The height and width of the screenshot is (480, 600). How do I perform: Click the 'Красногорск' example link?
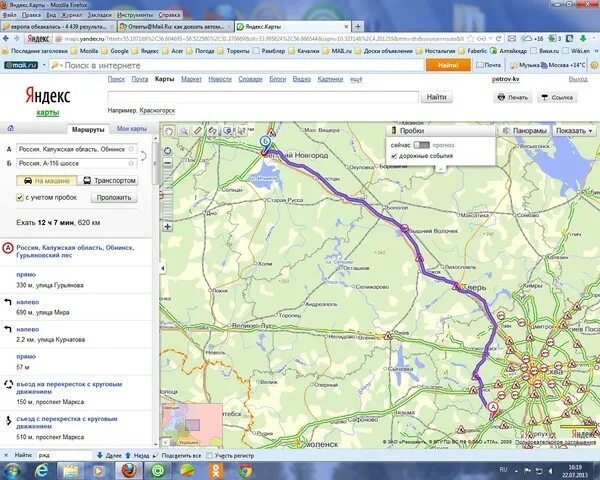(x=157, y=111)
